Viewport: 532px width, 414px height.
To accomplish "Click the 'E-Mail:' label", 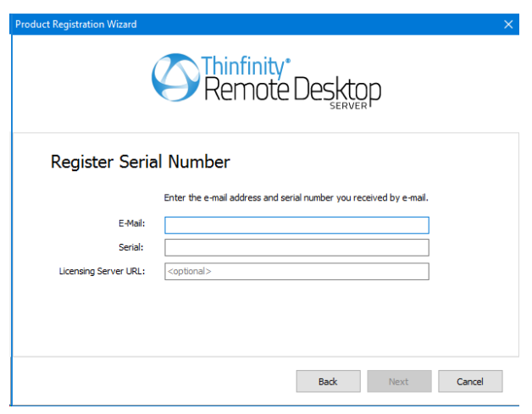I will point(131,224).
